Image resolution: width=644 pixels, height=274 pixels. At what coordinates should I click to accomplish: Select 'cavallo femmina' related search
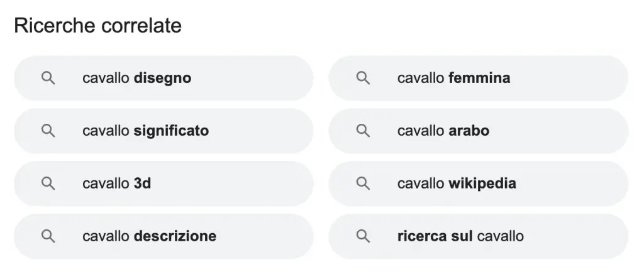479,78
